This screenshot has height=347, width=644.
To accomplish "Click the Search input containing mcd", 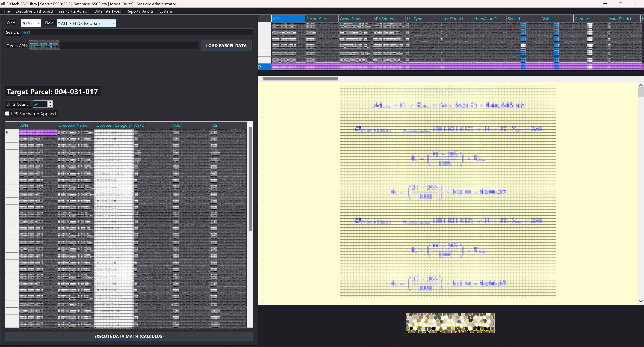I will tap(137, 32).
